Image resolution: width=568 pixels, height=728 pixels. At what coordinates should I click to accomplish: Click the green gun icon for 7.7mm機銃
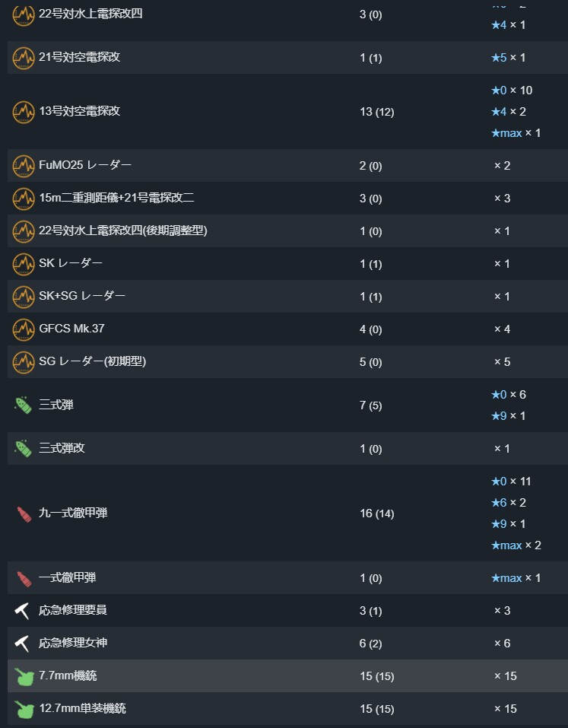[x=24, y=676]
